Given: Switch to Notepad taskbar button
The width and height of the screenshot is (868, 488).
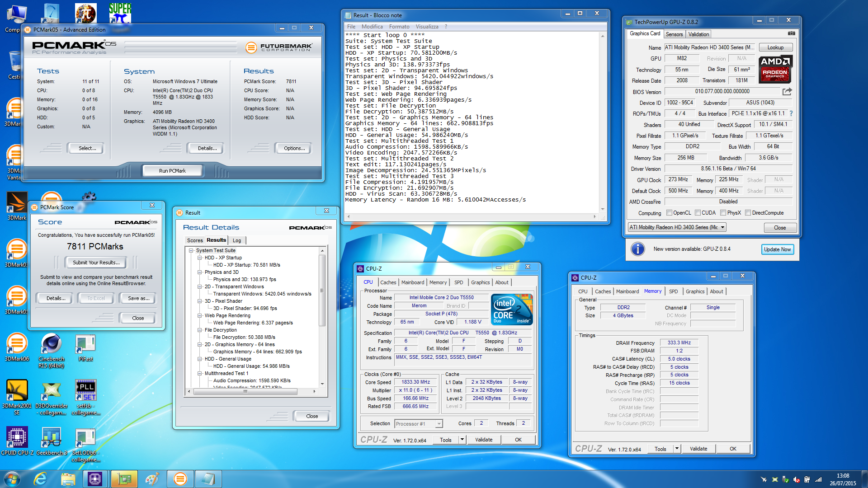Looking at the screenshot, I should (x=208, y=479).
